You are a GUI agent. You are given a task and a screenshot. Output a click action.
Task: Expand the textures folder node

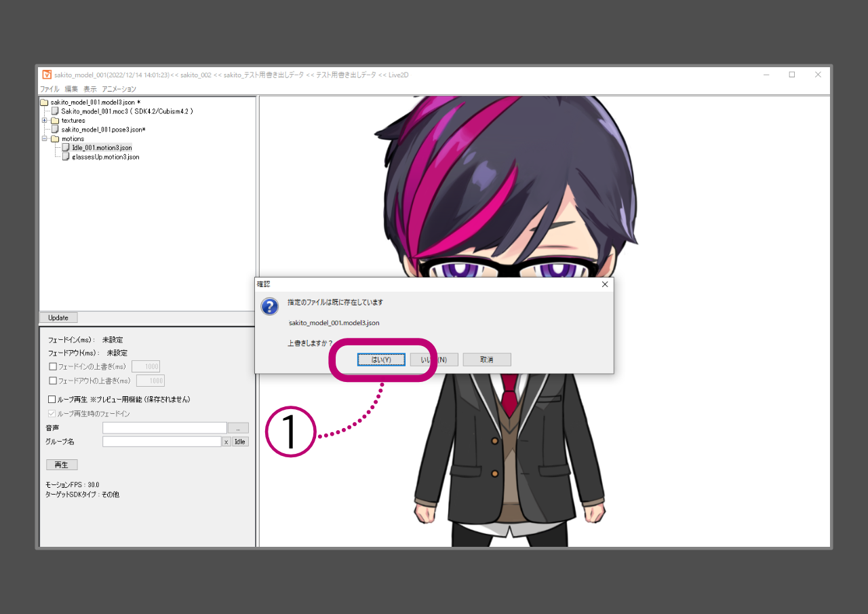pyautogui.click(x=45, y=121)
